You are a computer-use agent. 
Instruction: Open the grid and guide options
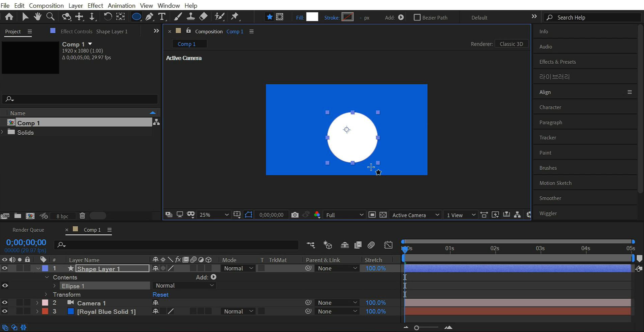click(x=237, y=215)
